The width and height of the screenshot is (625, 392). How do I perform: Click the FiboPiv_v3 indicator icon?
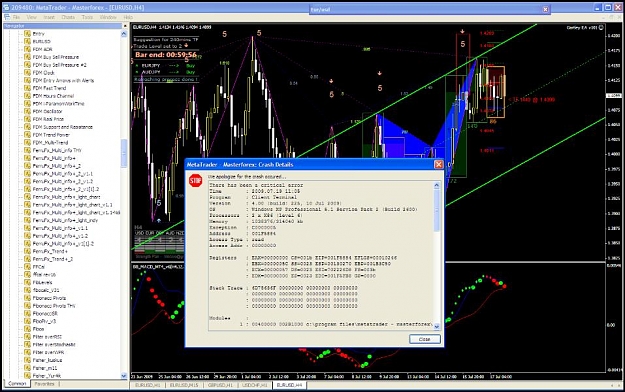click(27, 321)
